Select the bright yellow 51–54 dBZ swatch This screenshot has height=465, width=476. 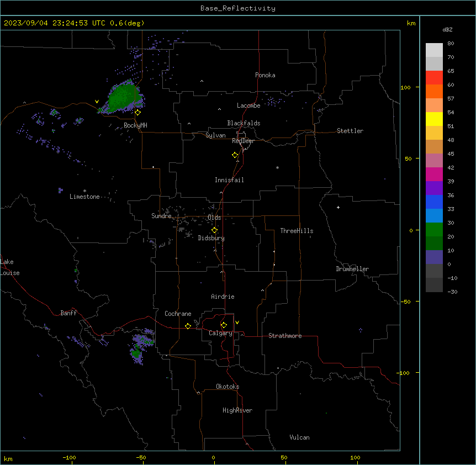pos(434,119)
